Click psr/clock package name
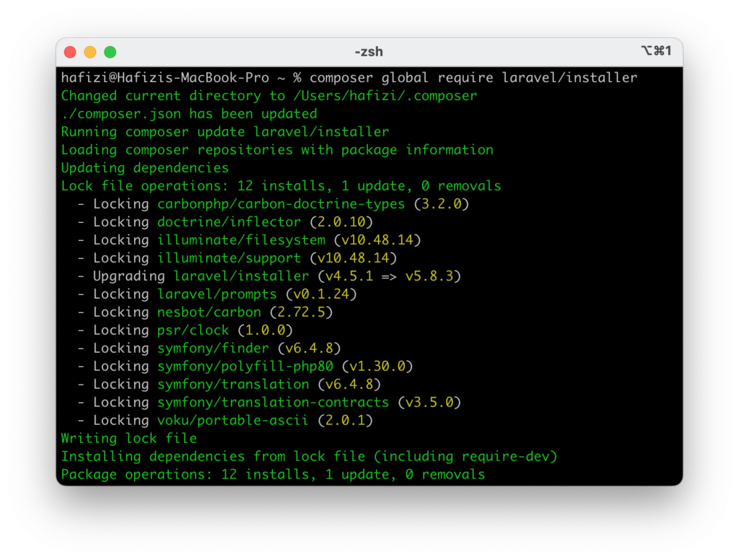 [193, 330]
